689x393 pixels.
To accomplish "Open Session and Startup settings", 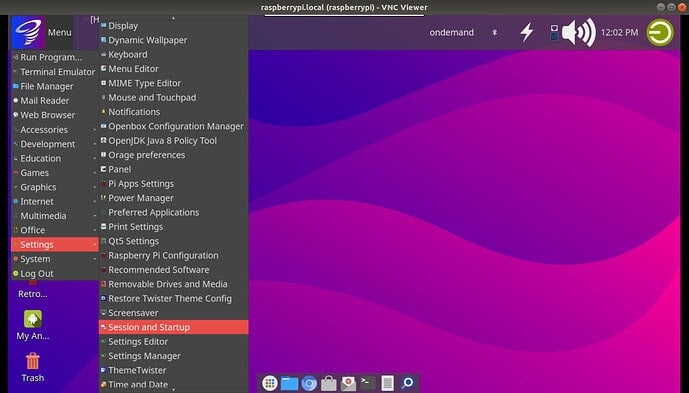I will point(174,327).
